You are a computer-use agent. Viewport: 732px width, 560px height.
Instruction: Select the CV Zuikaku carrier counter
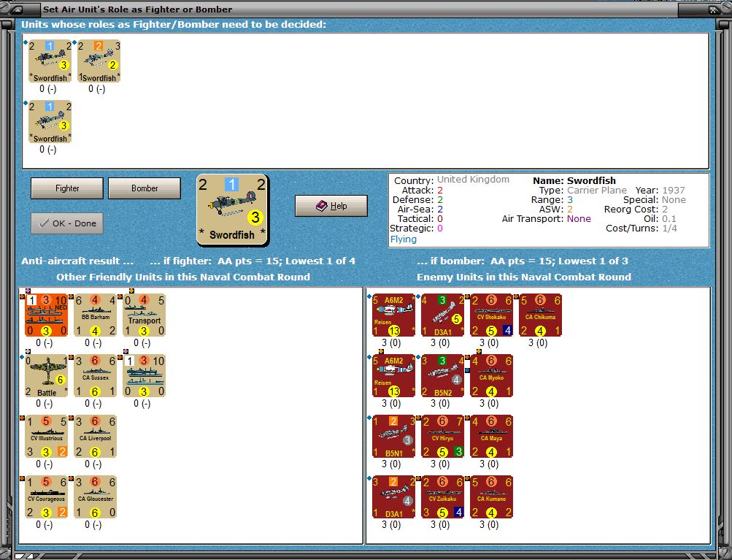click(442, 497)
